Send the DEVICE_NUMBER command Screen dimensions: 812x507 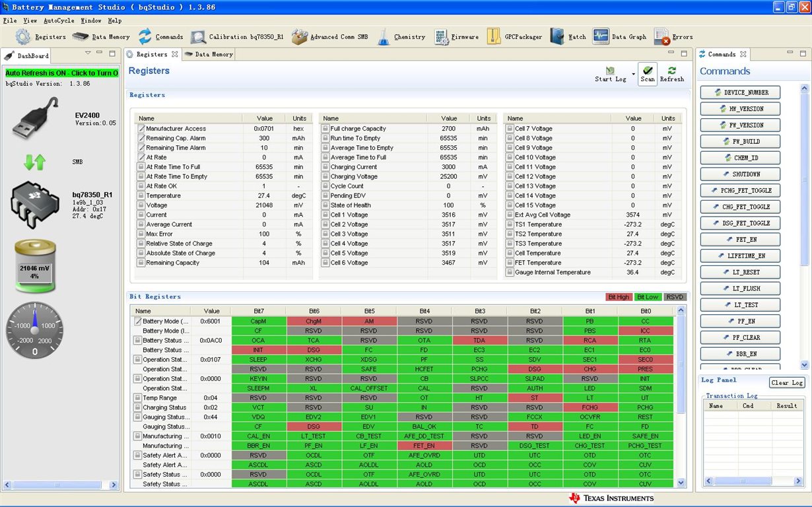coord(740,92)
